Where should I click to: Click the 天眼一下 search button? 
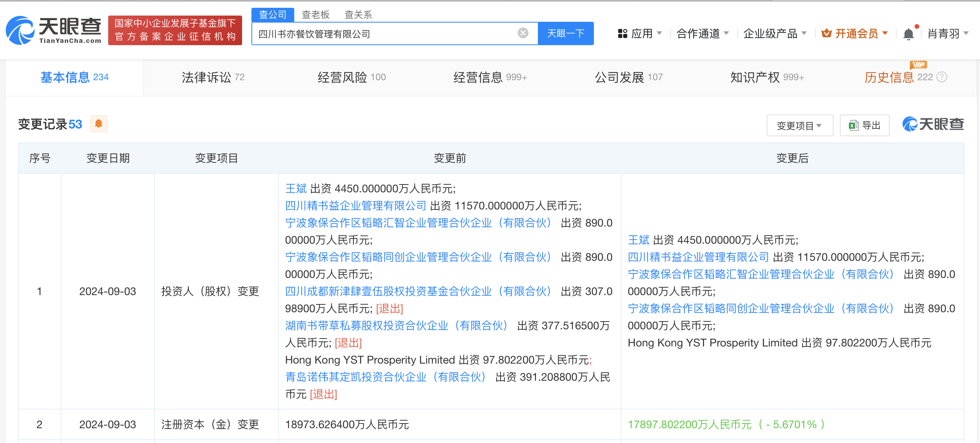click(x=566, y=33)
